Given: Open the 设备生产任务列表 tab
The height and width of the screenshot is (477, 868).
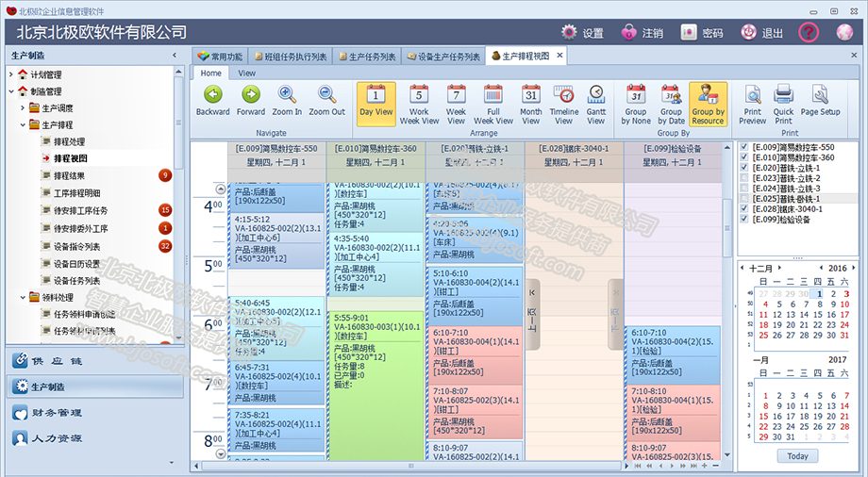Looking at the screenshot, I should (x=443, y=57).
